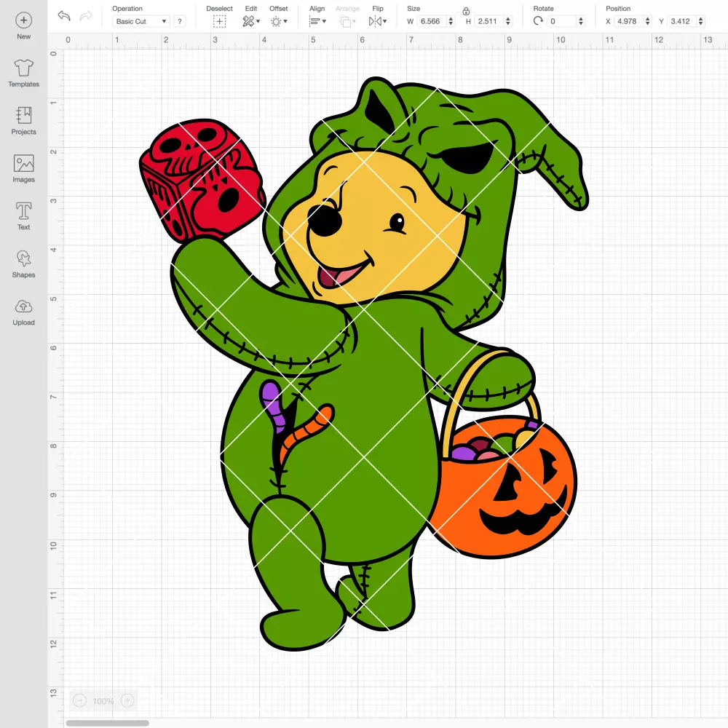This screenshot has width=728, height=728.
Task: Click the Height size input field
Action: pos(489,21)
